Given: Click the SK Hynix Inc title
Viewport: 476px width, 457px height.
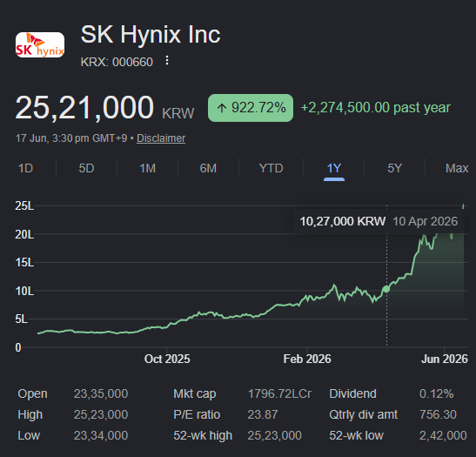Looking at the screenshot, I should (x=151, y=34).
